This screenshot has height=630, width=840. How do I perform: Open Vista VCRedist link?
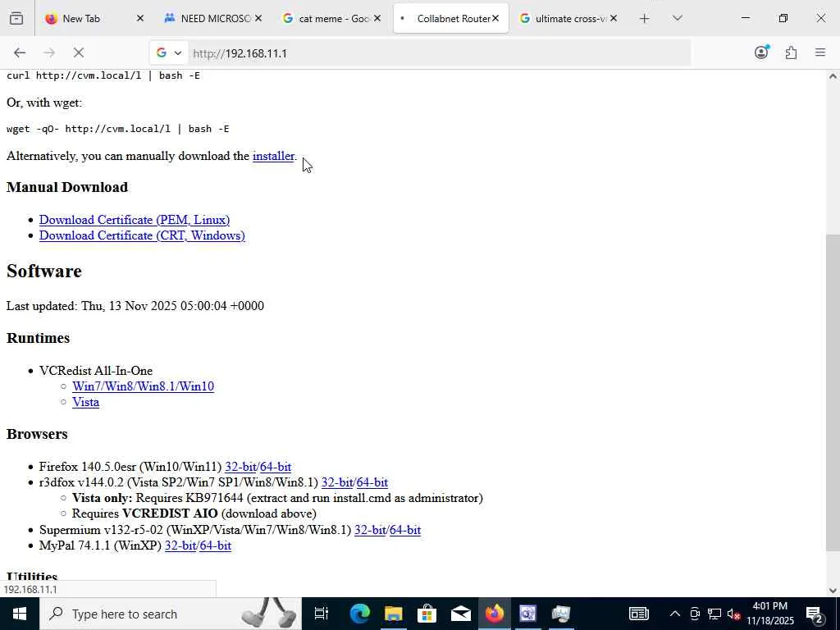pyautogui.click(x=85, y=402)
